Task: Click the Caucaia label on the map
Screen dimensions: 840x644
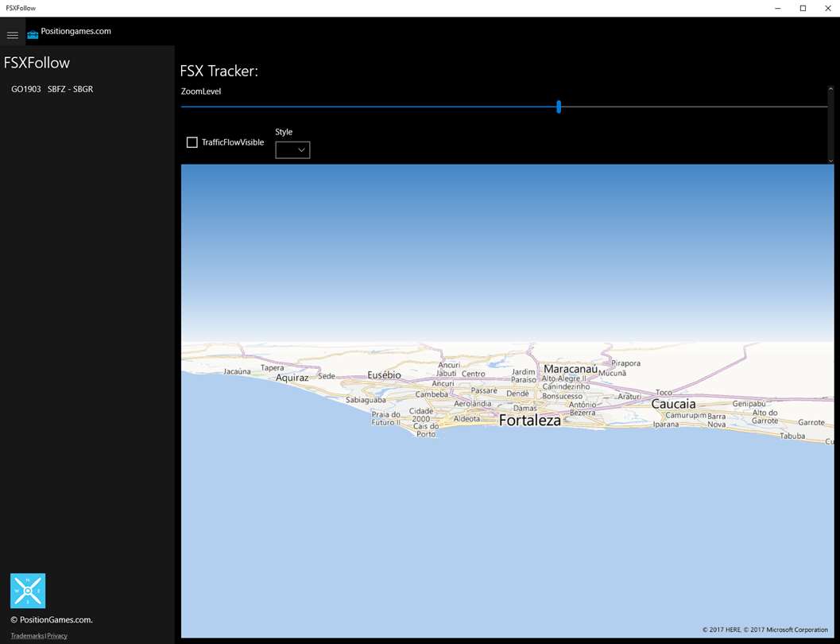Action: (673, 403)
